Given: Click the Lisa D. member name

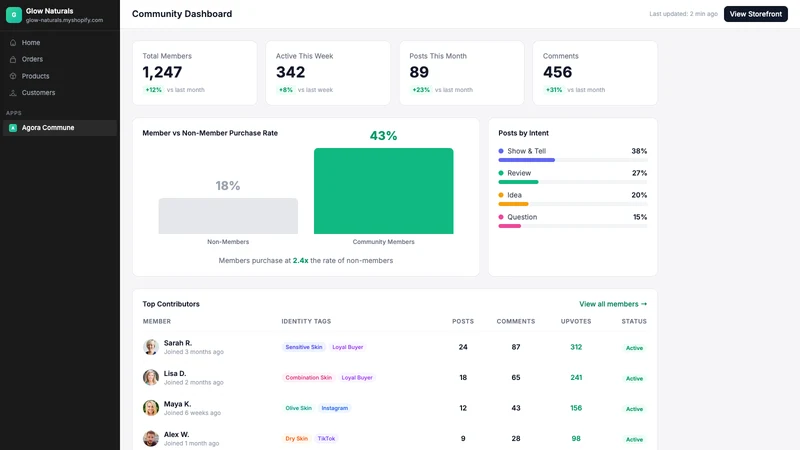Looking at the screenshot, I should pos(175,373).
